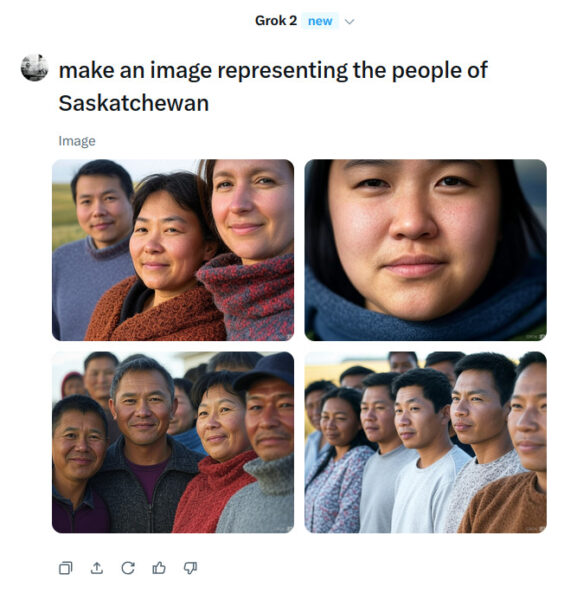The height and width of the screenshot is (600, 577).
Task: Expand the Grok 2 model chevron
Action: (x=349, y=21)
